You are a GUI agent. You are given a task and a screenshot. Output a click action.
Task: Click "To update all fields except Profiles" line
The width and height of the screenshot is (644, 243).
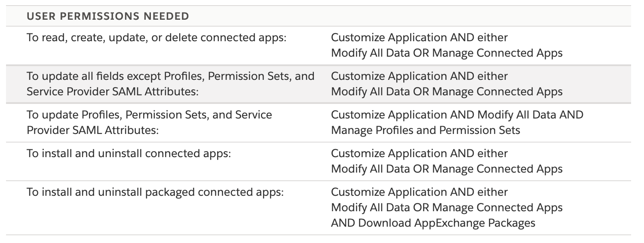coord(171,76)
